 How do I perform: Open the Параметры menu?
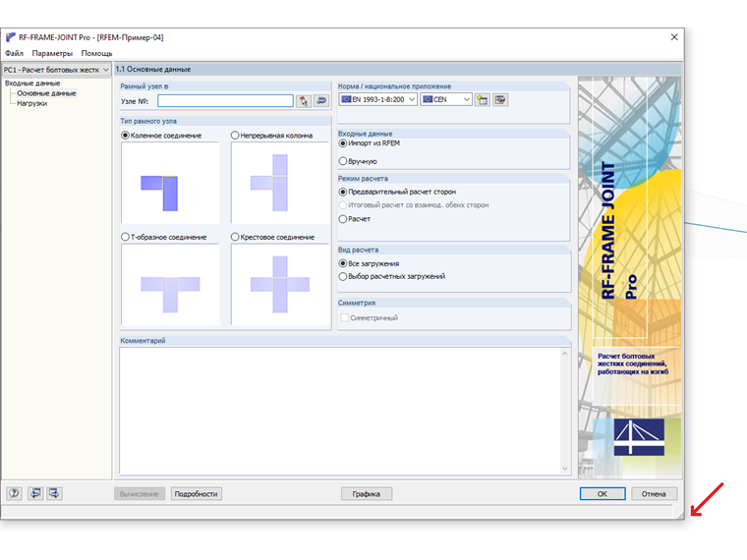tap(52, 53)
